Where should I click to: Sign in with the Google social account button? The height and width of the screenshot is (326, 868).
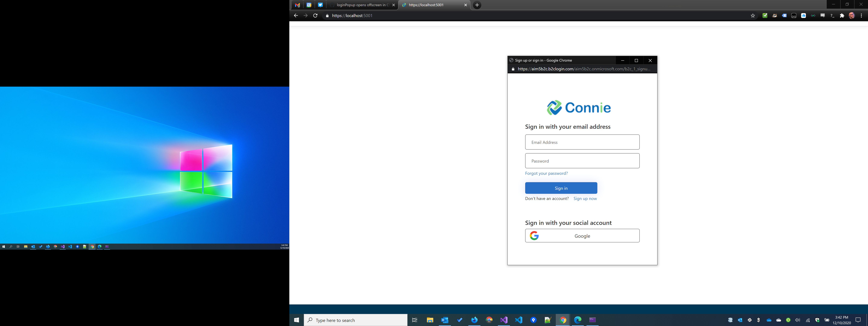pos(582,236)
